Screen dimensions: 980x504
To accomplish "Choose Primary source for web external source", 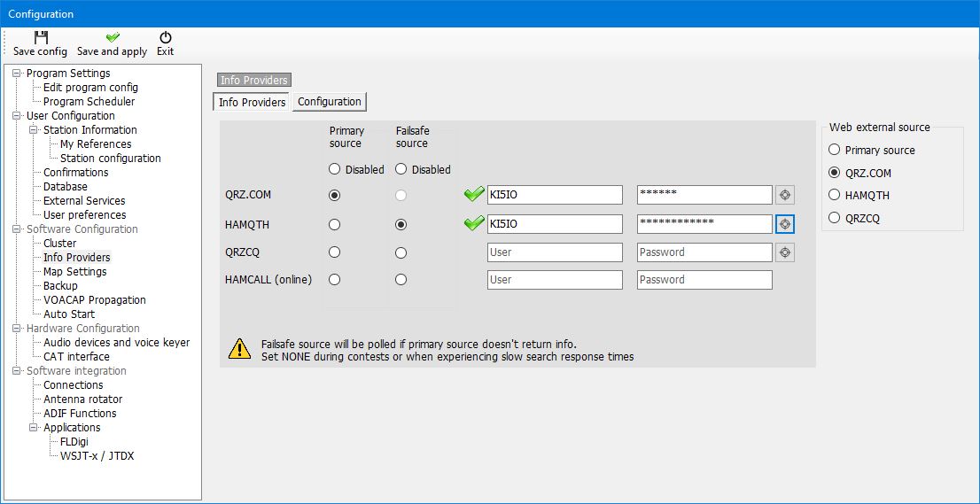I will (834, 150).
